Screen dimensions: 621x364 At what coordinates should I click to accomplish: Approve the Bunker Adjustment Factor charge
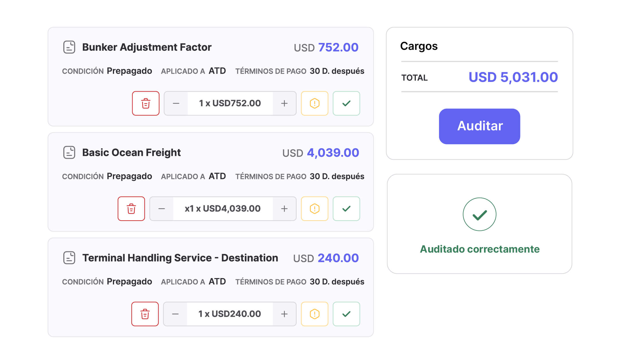346,103
